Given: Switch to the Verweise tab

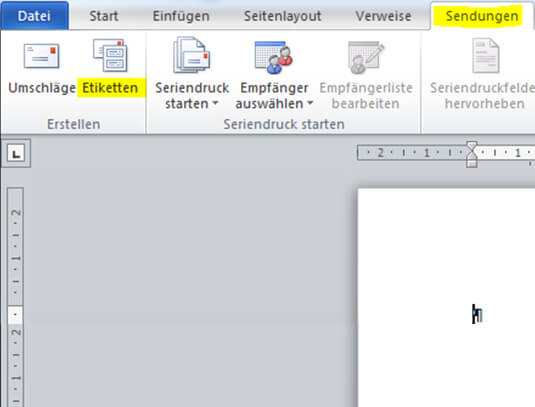Looking at the screenshot, I should pyautogui.click(x=383, y=16).
